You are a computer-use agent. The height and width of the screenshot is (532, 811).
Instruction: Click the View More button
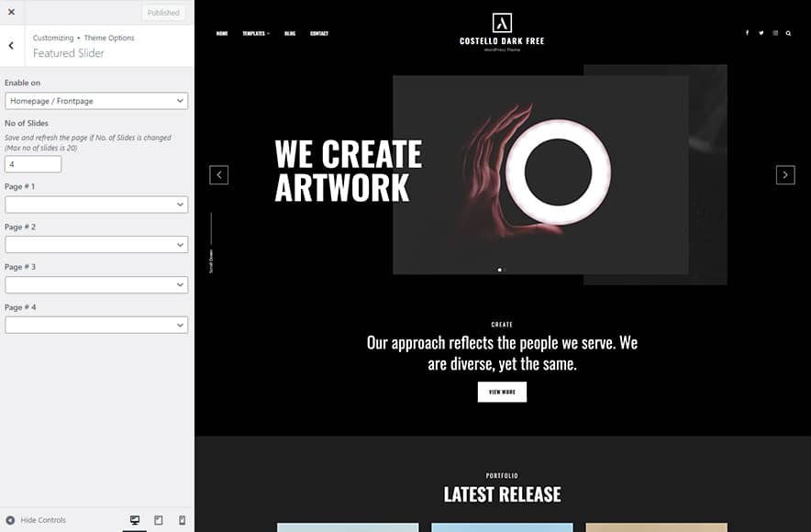click(502, 392)
